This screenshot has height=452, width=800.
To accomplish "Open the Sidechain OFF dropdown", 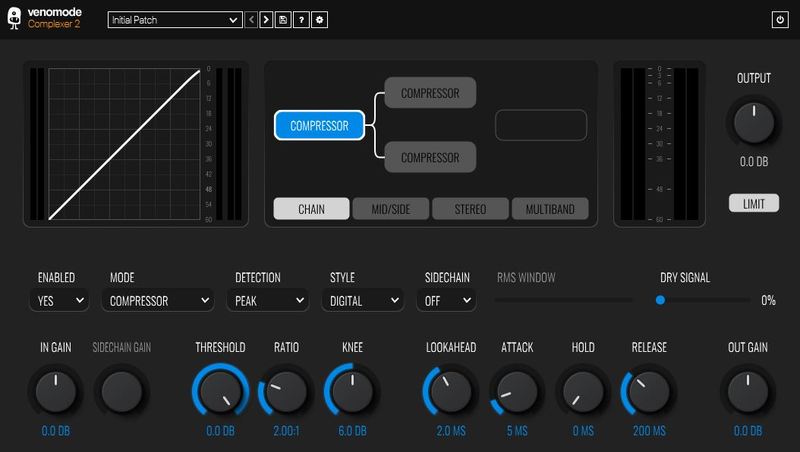I will point(446,300).
